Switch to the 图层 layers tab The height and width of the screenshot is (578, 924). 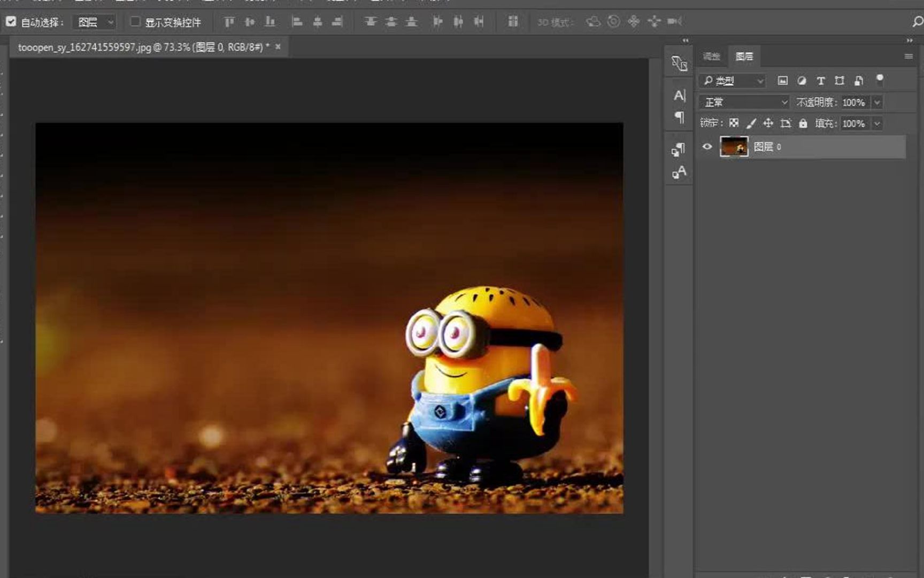click(x=744, y=56)
